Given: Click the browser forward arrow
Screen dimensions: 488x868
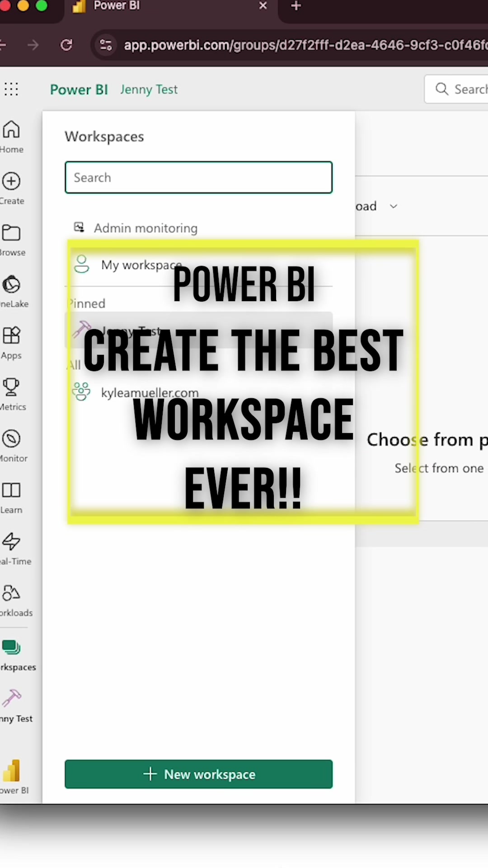Looking at the screenshot, I should point(33,45).
